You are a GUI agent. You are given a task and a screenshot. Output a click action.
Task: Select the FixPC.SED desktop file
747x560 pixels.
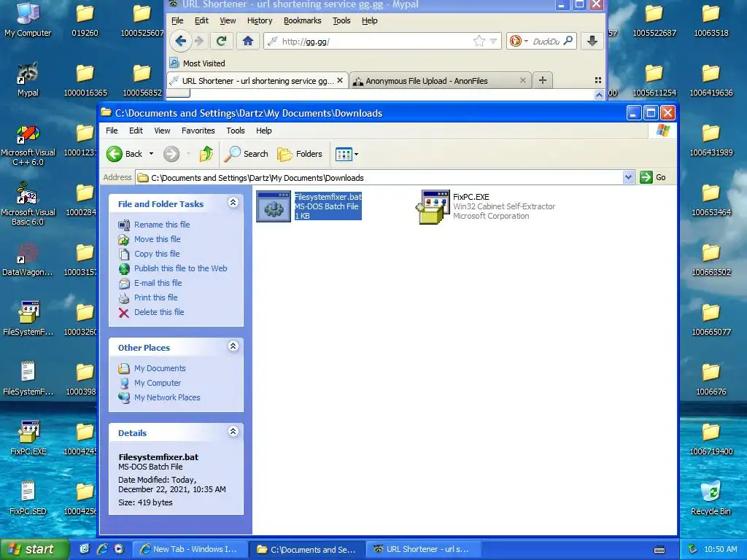pyautogui.click(x=28, y=498)
